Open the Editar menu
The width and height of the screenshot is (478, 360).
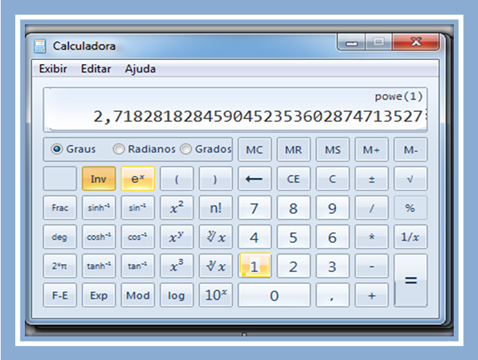[x=96, y=69]
